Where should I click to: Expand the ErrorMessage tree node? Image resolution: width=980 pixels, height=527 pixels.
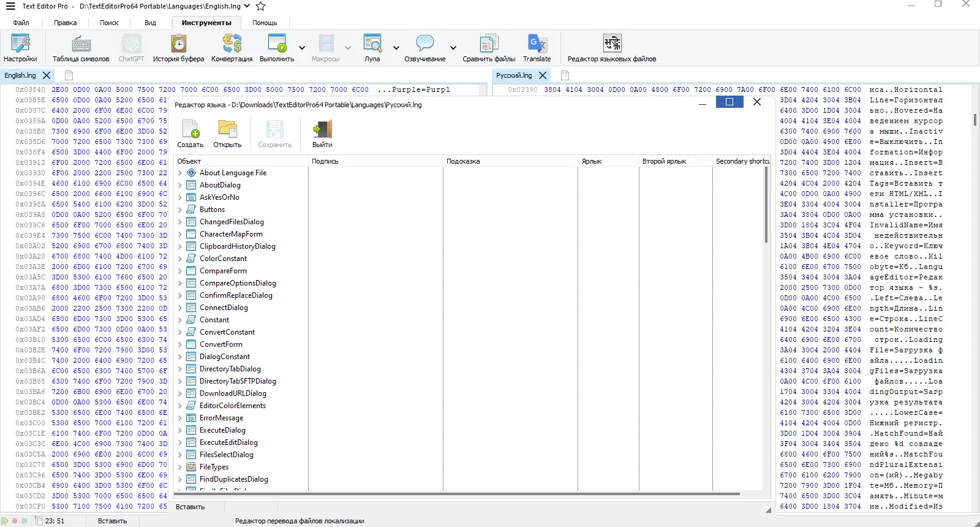coord(180,418)
